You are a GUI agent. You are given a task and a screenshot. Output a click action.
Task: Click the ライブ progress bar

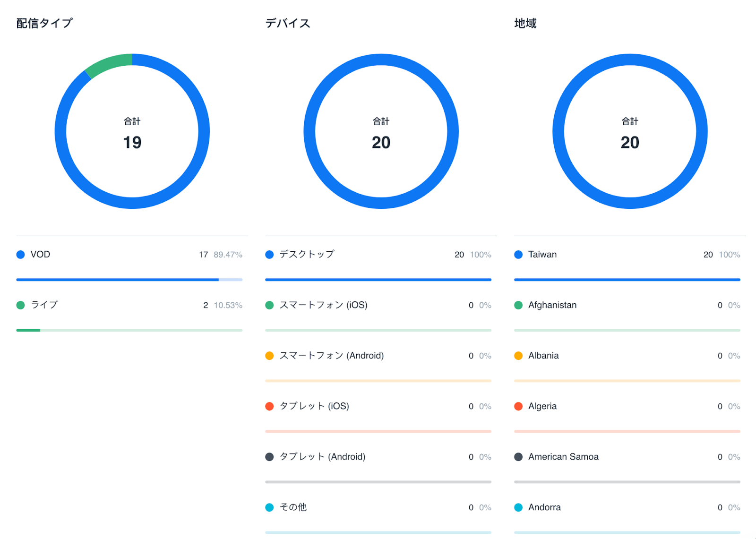129,330
